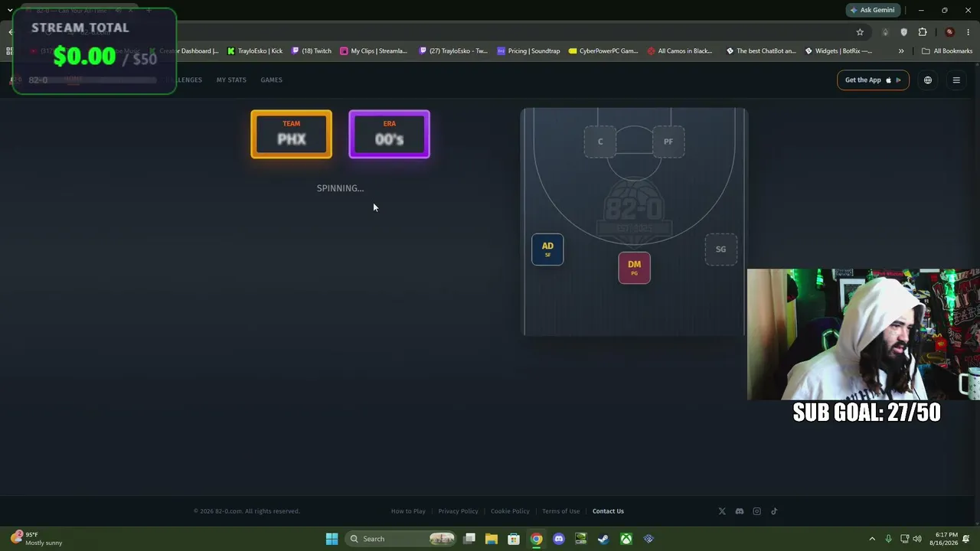Click the Ask Gemini button

pos(871,11)
